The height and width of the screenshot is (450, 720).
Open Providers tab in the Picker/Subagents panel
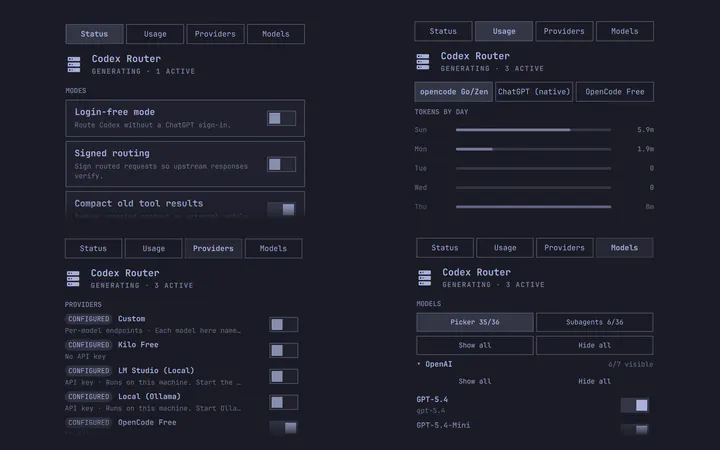(564, 248)
